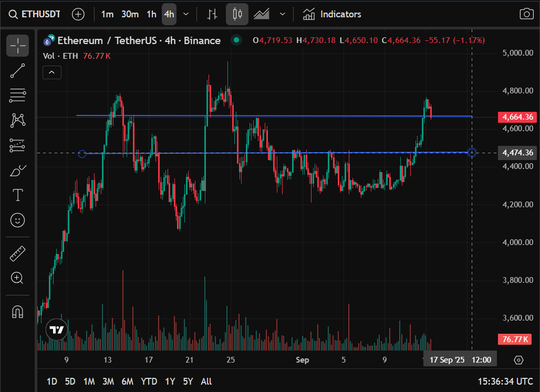This screenshot has height=392, width=540.
Task: Collapse the indicator legend chevron
Action: (52, 72)
